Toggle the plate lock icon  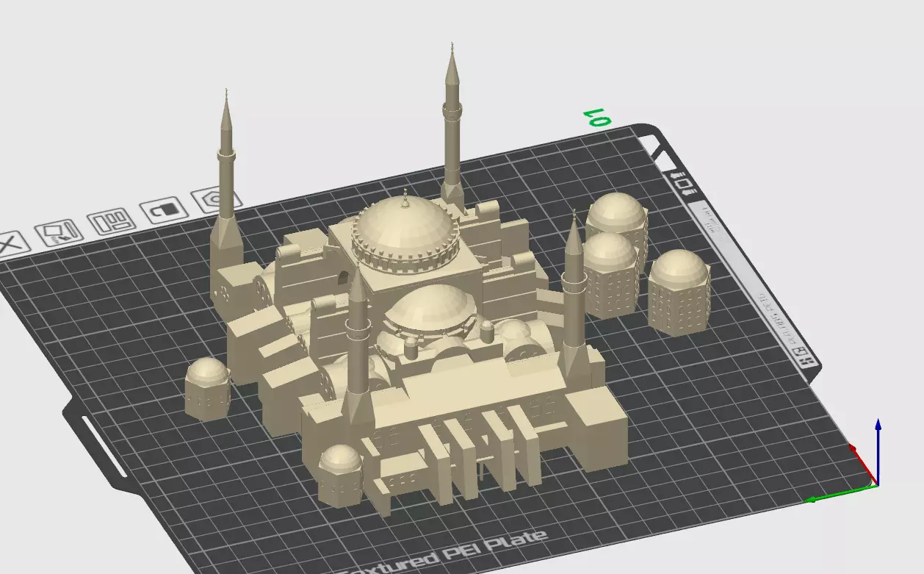pos(165,209)
